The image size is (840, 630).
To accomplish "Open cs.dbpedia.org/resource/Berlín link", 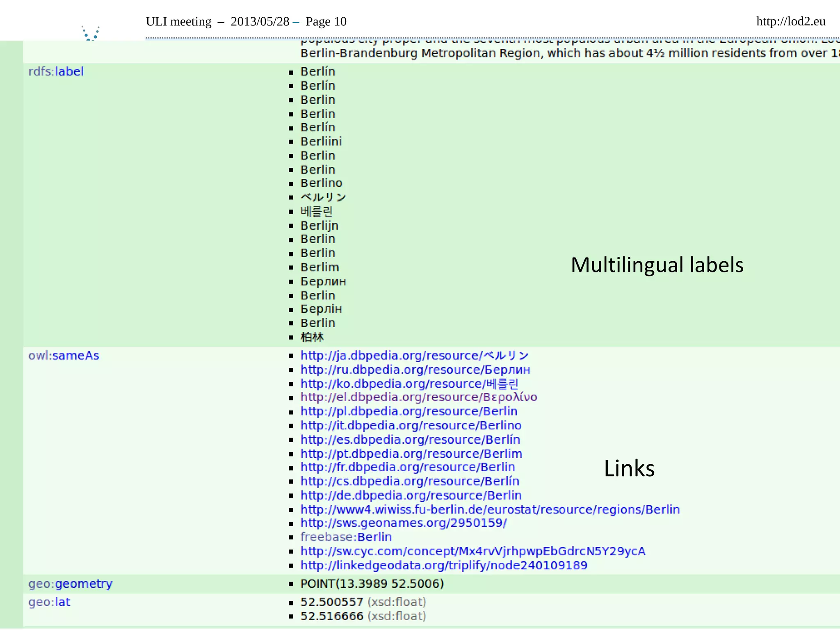I will (x=410, y=481).
